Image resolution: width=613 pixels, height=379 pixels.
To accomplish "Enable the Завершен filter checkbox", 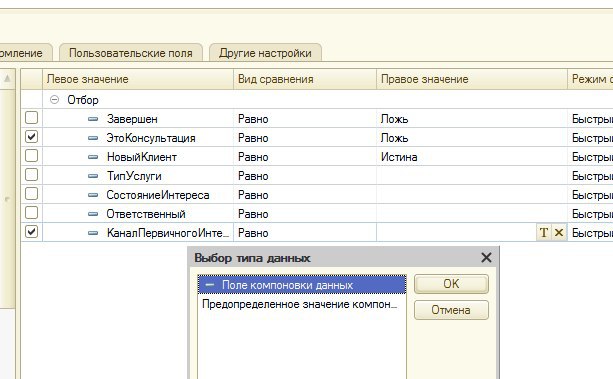I will [31, 118].
